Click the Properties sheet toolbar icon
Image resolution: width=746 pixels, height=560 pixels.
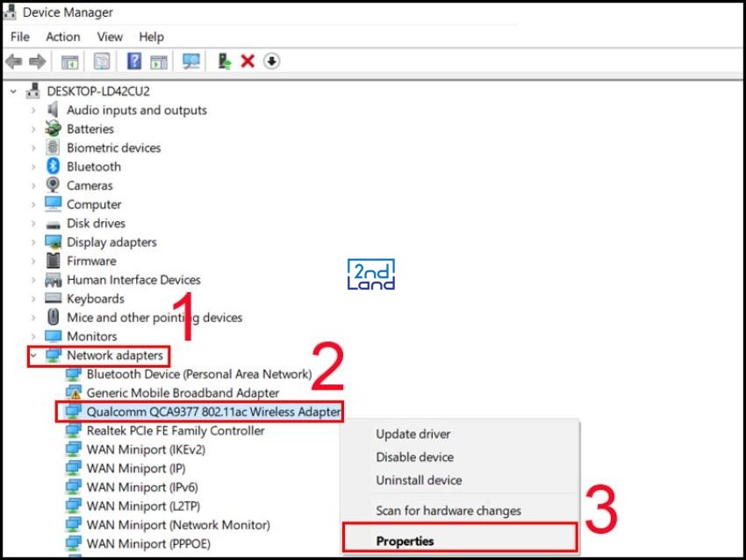[102, 61]
